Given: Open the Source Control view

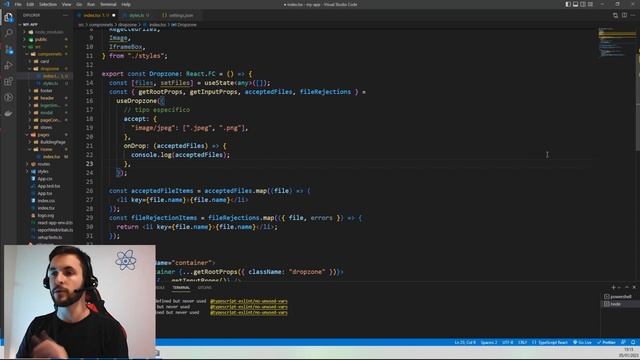Looking at the screenshot, I should coord(9,49).
